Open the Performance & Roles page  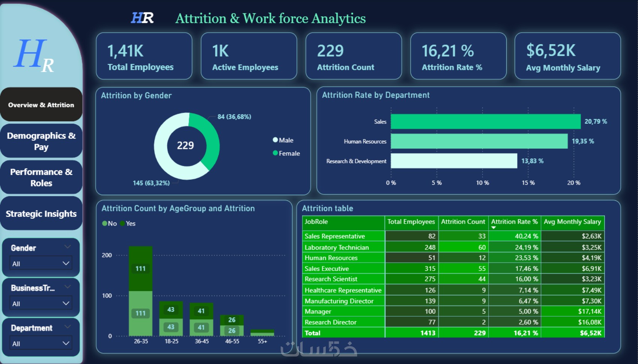[x=41, y=177]
